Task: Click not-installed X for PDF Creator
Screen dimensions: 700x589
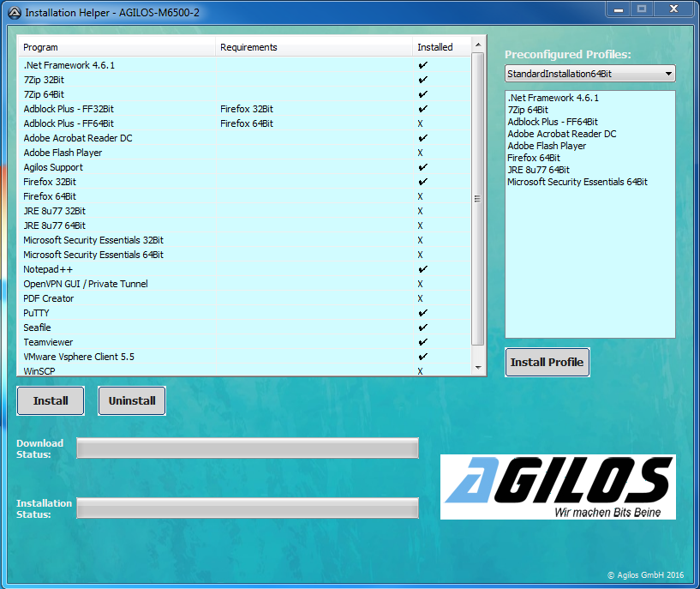Action: pyautogui.click(x=420, y=298)
